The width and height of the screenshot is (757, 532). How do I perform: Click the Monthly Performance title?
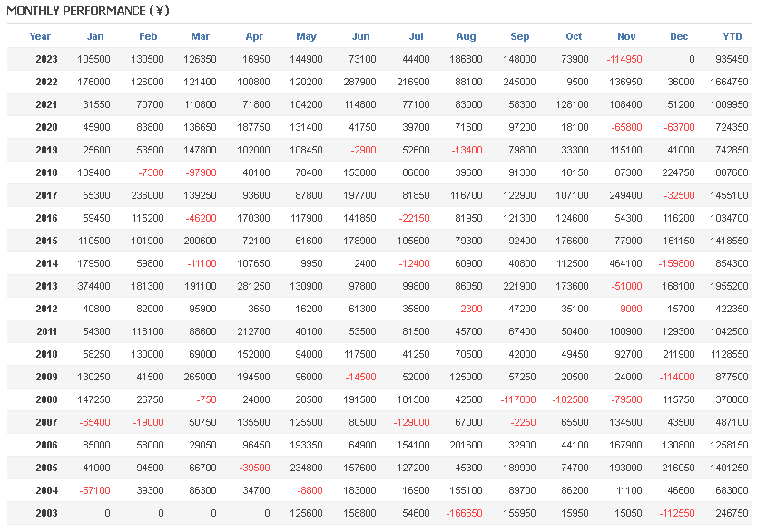coord(88,11)
